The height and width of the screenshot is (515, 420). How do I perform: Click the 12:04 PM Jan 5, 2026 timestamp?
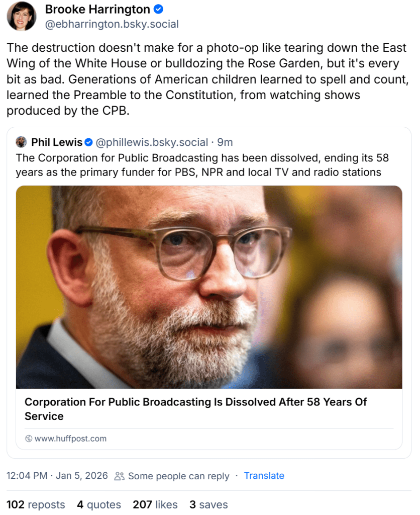[x=57, y=476]
